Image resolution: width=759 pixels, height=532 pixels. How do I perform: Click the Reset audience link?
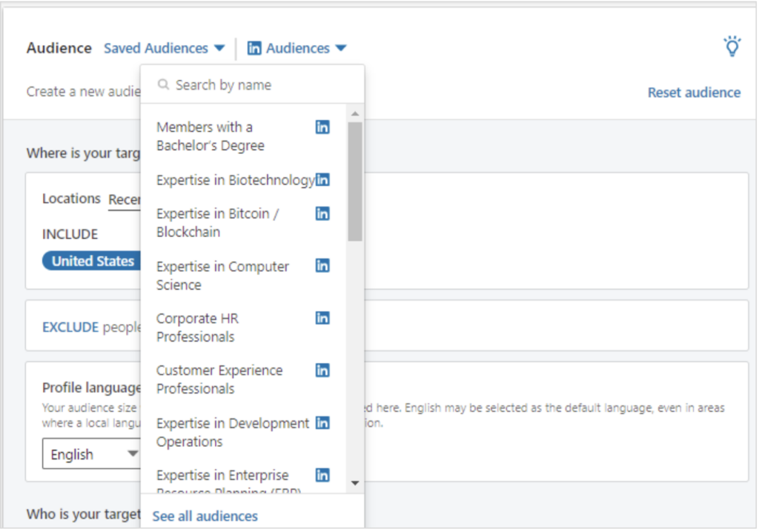(694, 93)
